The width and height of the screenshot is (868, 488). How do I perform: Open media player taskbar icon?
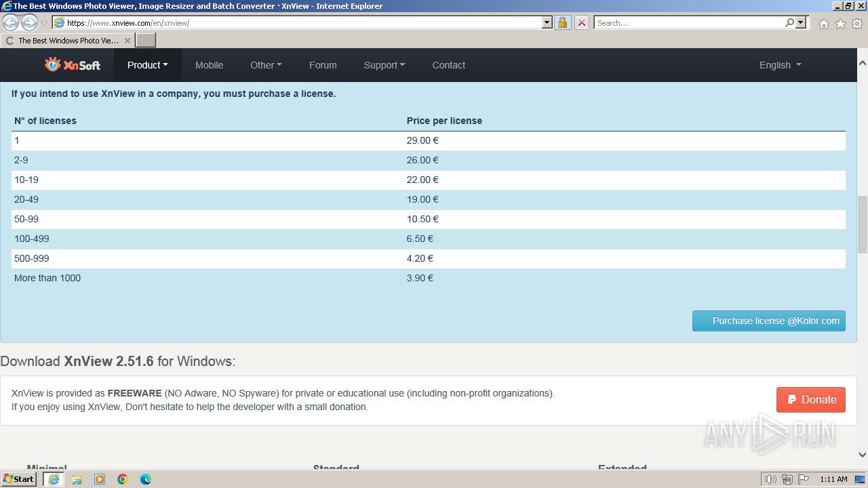[100, 479]
